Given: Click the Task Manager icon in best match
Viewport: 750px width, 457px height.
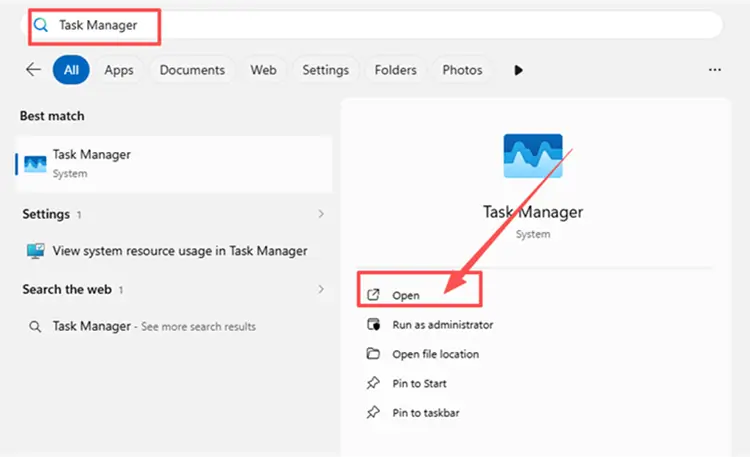Looking at the screenshot, I should pos(35,164).
